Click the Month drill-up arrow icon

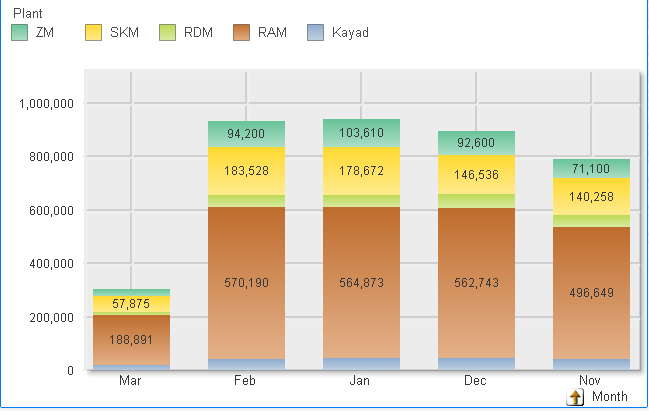[575, 397]
